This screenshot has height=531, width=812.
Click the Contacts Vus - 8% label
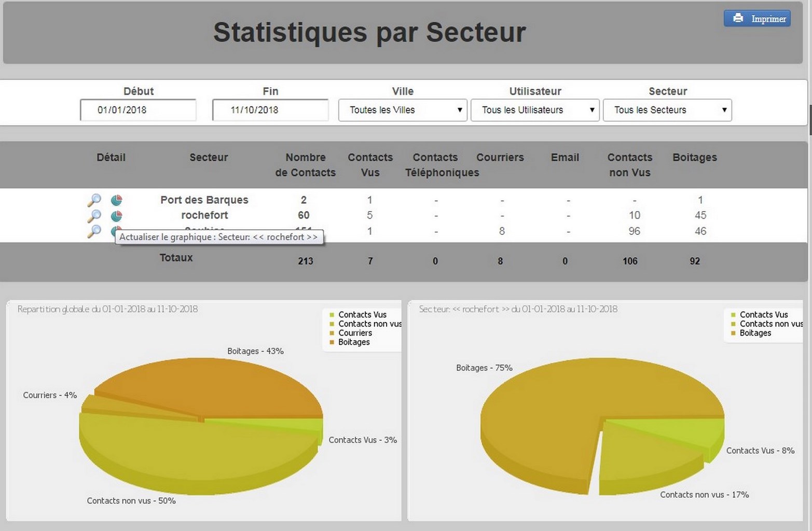tap(760, 451)
